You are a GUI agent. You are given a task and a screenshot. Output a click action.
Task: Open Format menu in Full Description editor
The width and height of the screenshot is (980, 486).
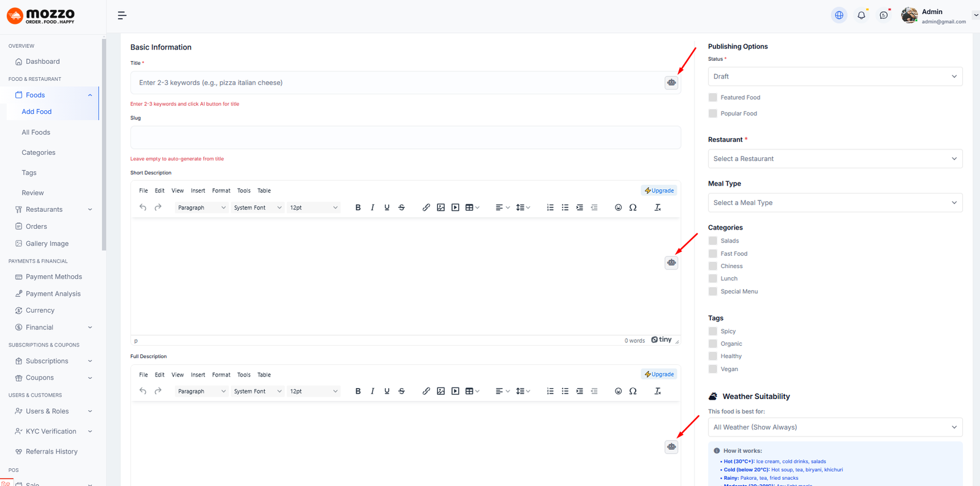221,375
